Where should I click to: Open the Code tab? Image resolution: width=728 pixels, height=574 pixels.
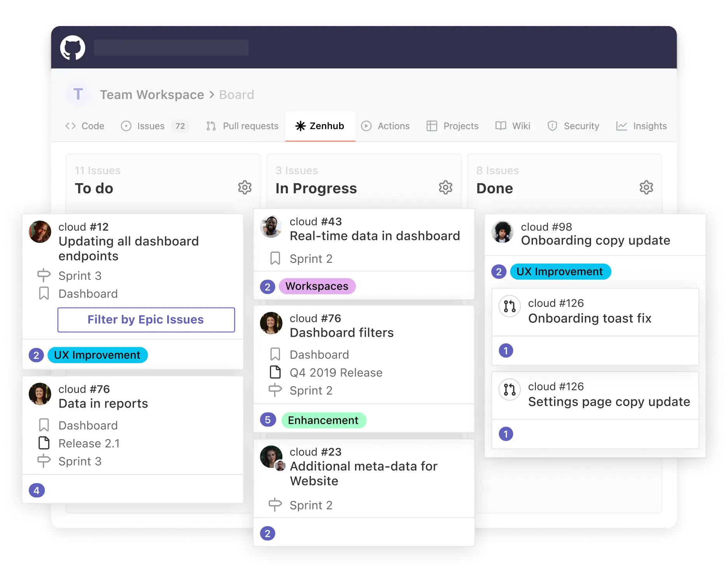pos(85,126)
